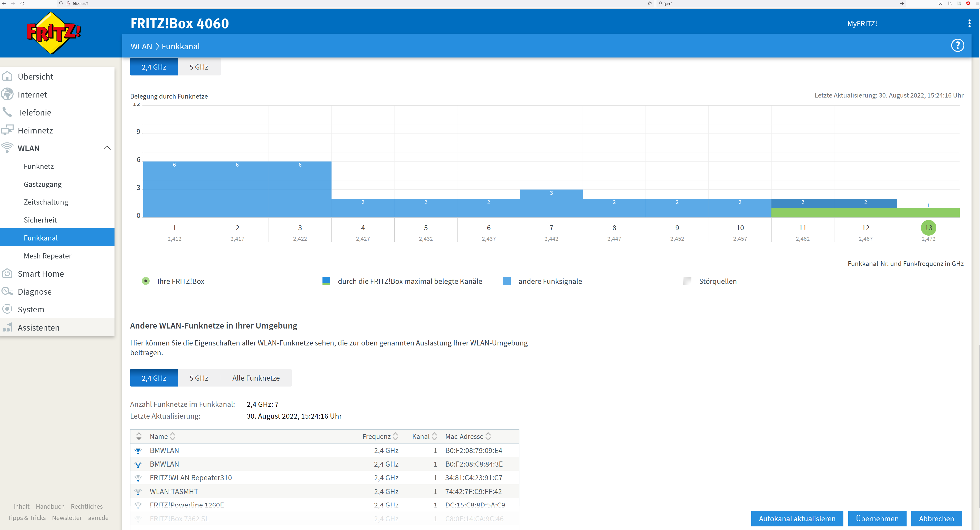Image resolution: width=980 pixels, height=530 pixels.
Task: Select top 5 GHz chart tab
Action: (x=198, y=67)
